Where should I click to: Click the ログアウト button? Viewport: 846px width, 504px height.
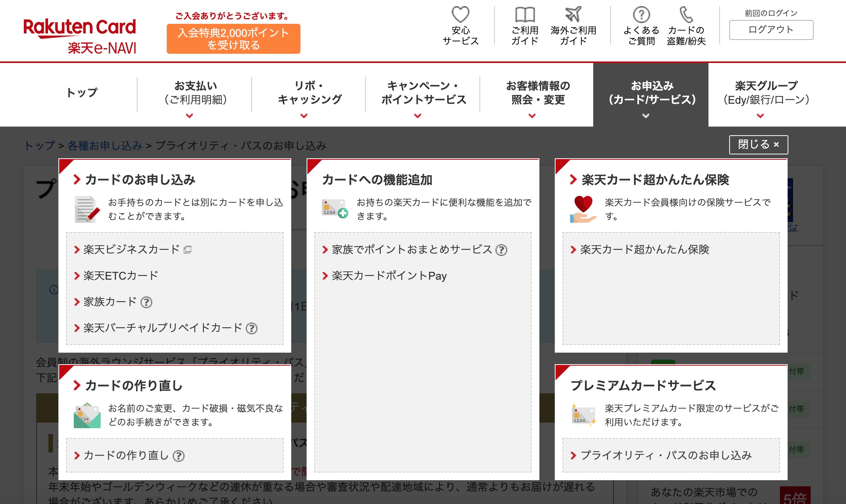click(771, 30)
